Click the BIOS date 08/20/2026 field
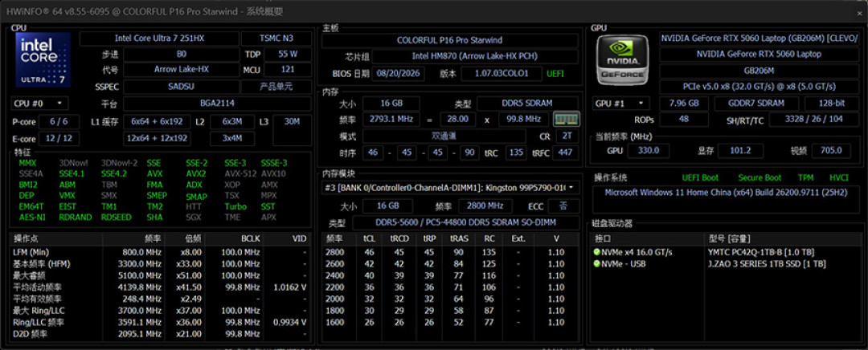The width and height of the screenshot is (868, 350). [x=398, y=73]
